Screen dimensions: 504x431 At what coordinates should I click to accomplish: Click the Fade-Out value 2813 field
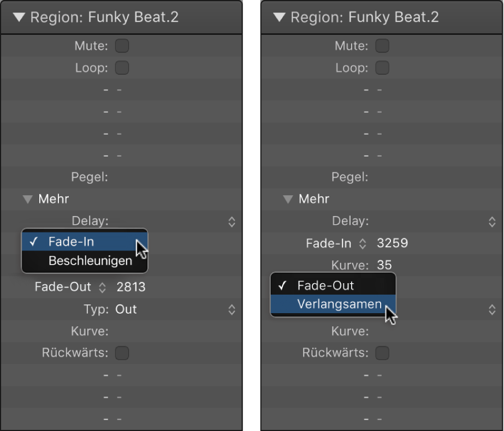pyautogui.click(x=131, y=287)
